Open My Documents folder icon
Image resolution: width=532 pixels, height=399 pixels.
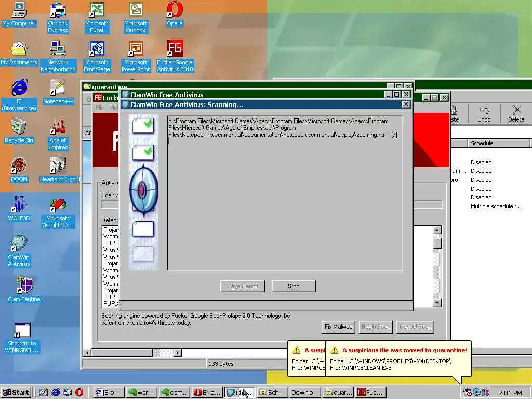point(19,54)
